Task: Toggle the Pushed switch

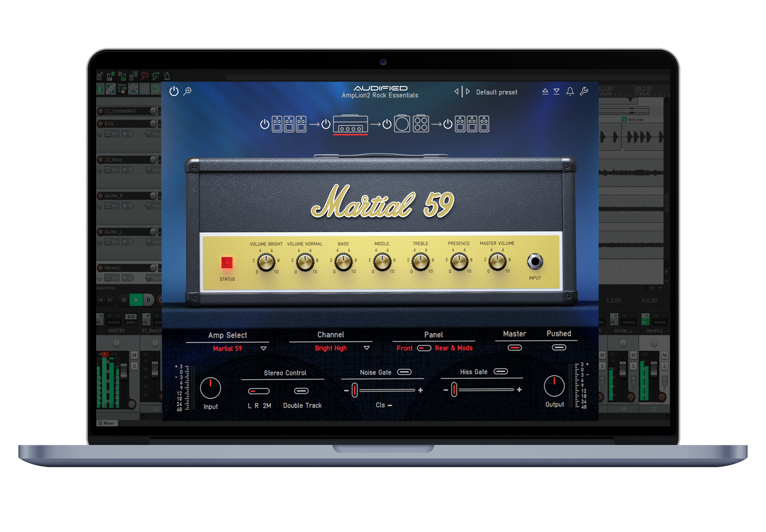Action: [559, 347]
